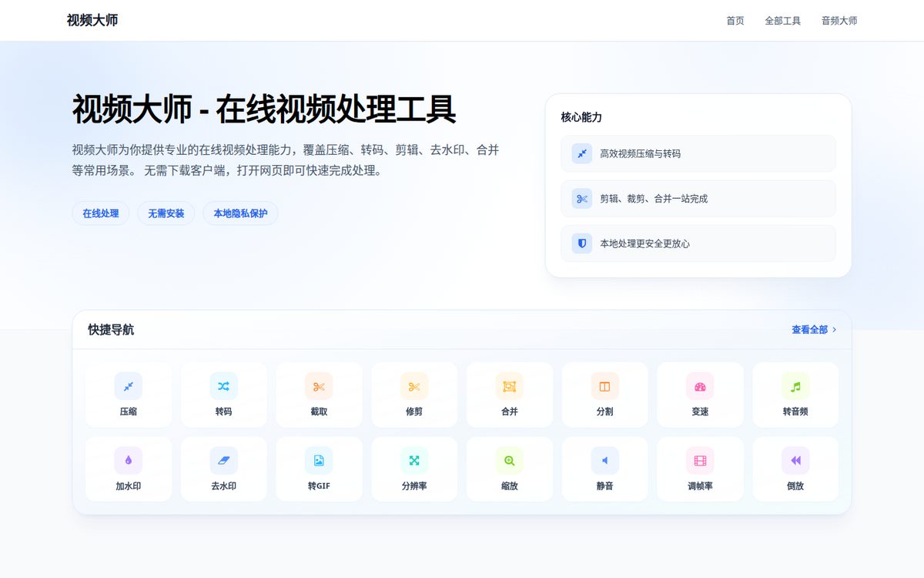Click the 快捷导航 heading
This screenshot has width=924, height=578.
[111, 330]
